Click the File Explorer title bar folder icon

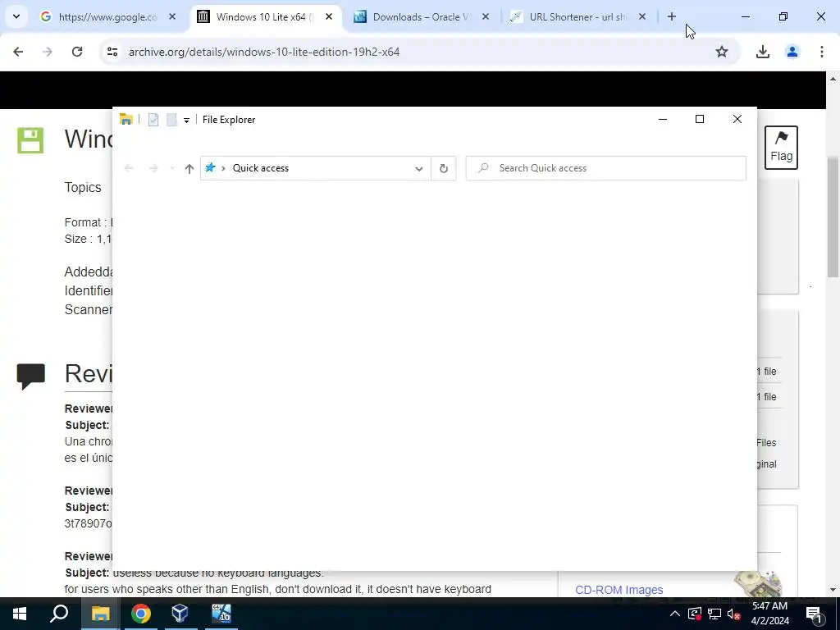[x=126, y=120]
